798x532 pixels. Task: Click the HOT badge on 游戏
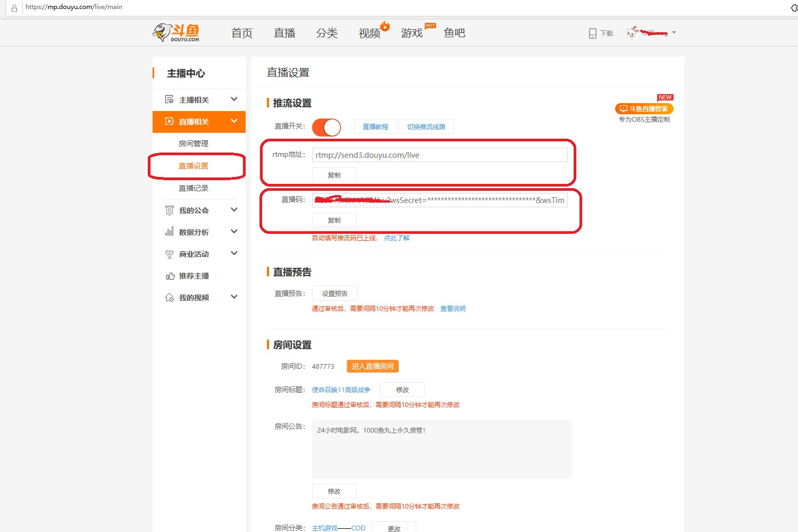coord(430,26)
